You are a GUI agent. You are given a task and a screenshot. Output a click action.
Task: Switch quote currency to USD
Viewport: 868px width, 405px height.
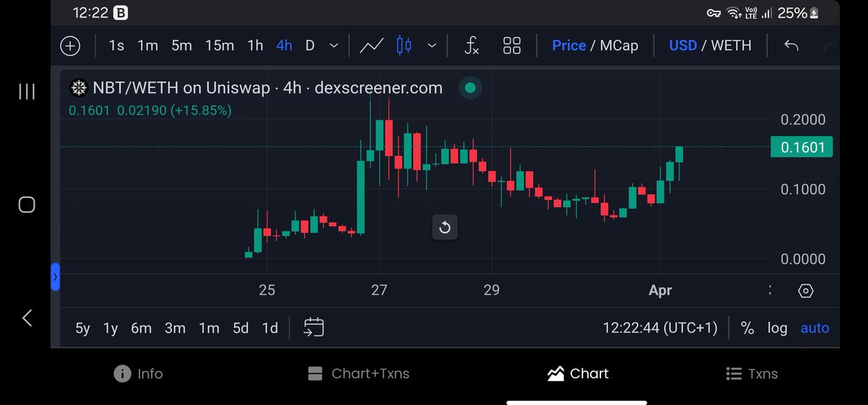pos(683,46)
